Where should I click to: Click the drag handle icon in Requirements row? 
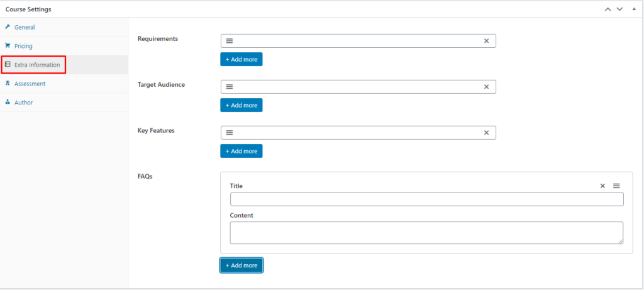click(x=230, y=41)
